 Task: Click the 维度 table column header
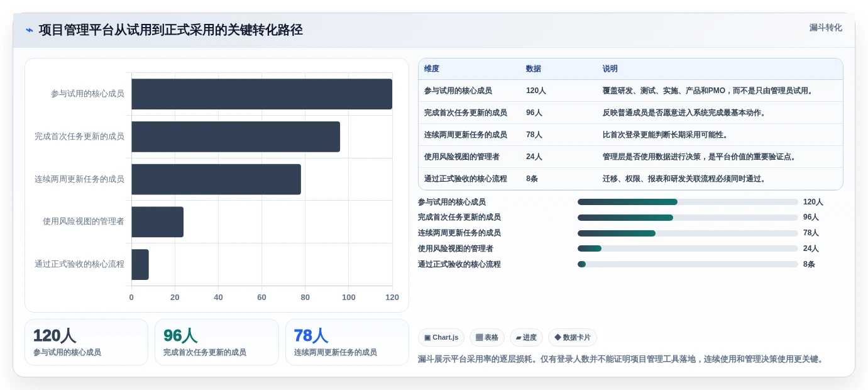(432, 69)
